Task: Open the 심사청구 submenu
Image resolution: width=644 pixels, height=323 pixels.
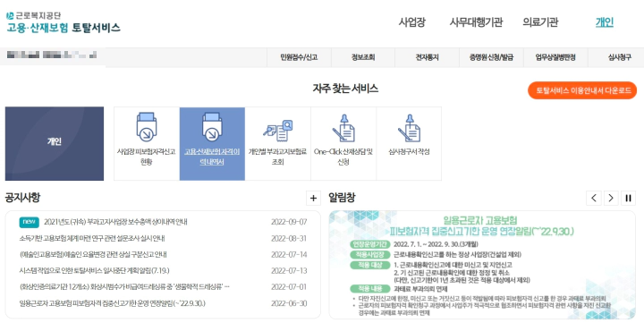Action: pos(619,57)
